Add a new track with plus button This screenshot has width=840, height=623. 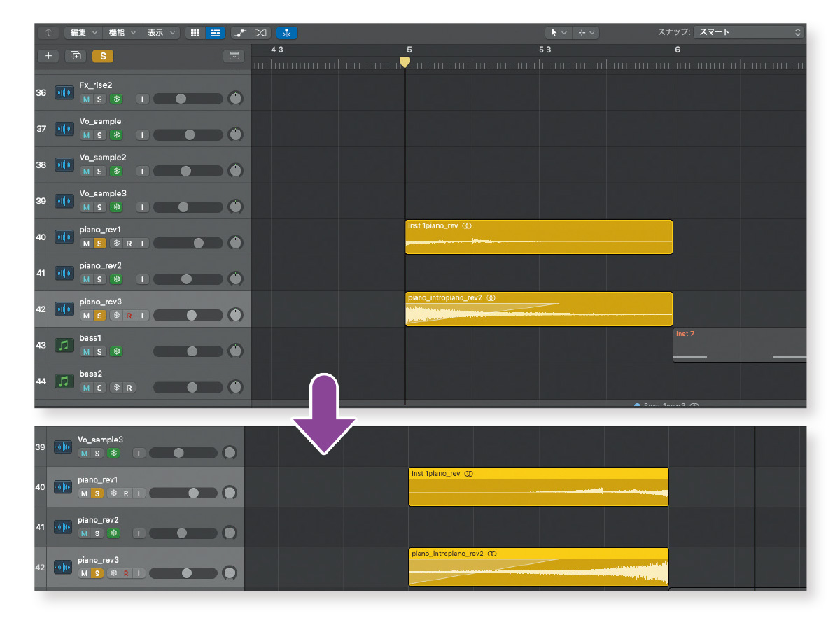tap(48, 56)
